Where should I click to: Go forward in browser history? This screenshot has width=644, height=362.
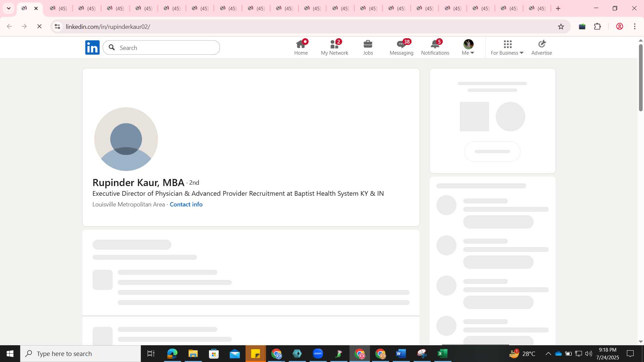24,26
